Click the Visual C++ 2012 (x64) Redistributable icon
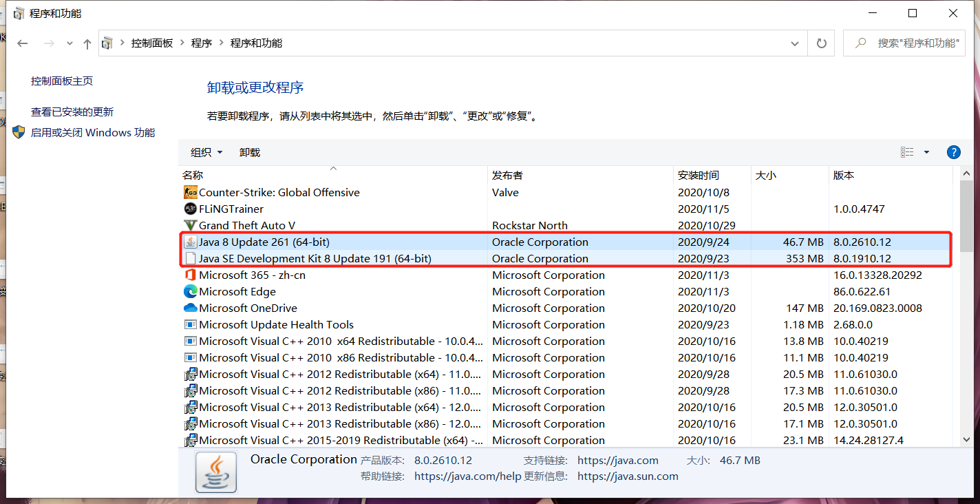 pyautogui.click(x=191, y=375)
